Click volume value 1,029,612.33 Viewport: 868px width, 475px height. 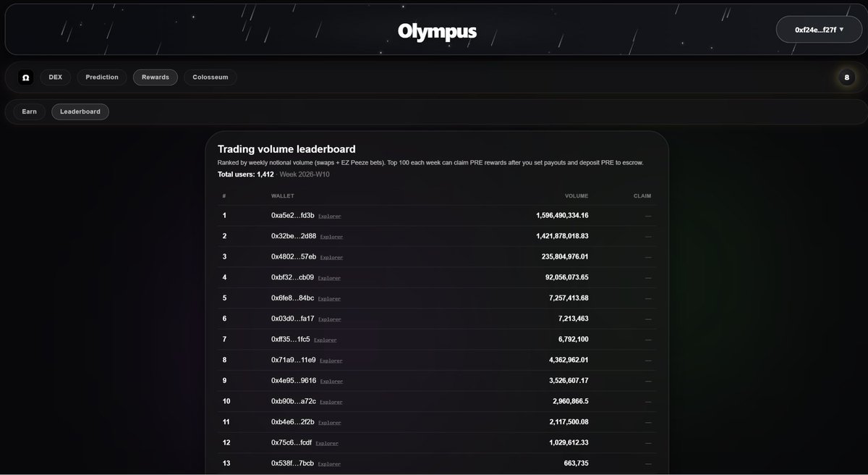[x=569, y=442]
